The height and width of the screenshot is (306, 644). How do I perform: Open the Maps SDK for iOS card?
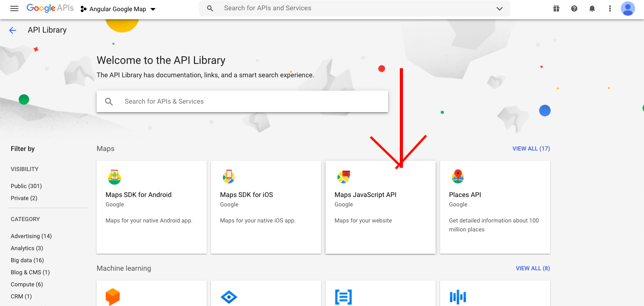[266, 207]
